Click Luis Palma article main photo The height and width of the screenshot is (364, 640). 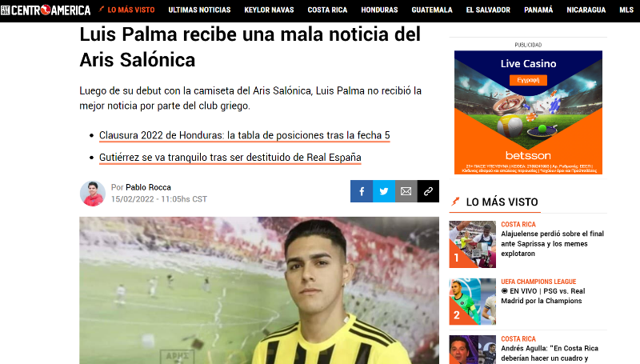pyautogui.click(x=259, y=290)
